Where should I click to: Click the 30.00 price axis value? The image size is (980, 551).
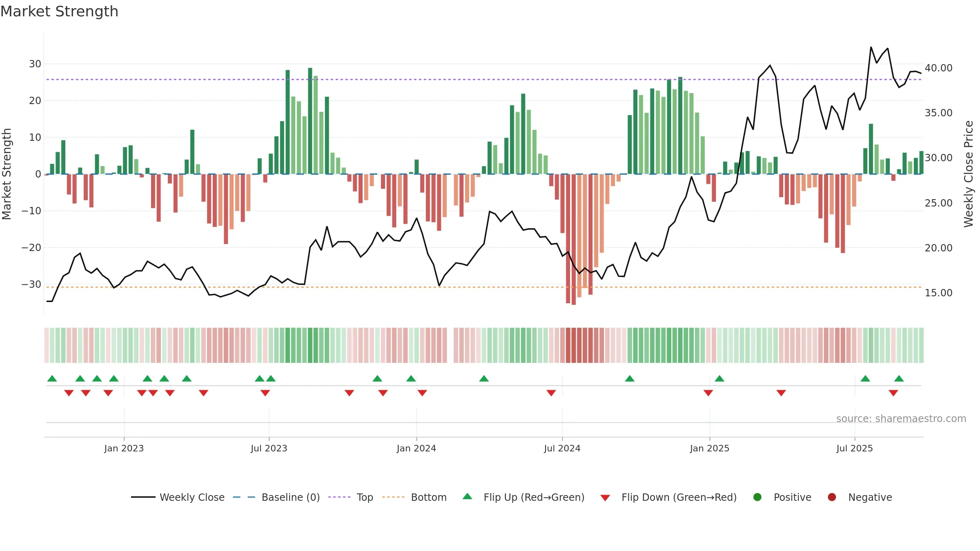pyautogui.click(x=939, y=158)
